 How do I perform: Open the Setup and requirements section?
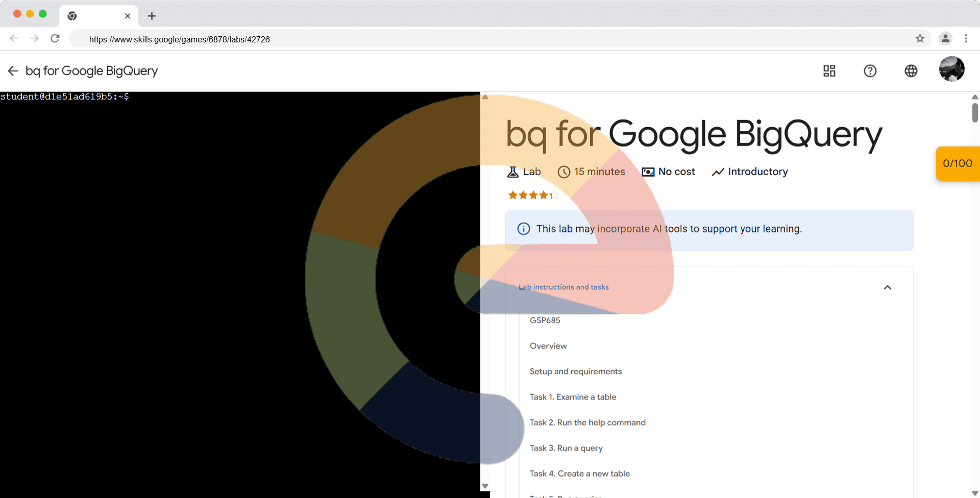[576, 371]
